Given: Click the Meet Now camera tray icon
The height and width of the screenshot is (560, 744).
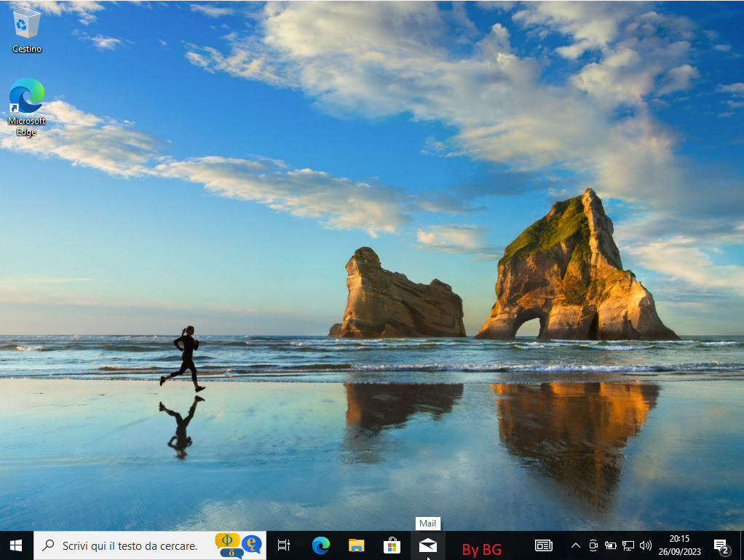Looking at the screenshot, I should click(593, 545).
